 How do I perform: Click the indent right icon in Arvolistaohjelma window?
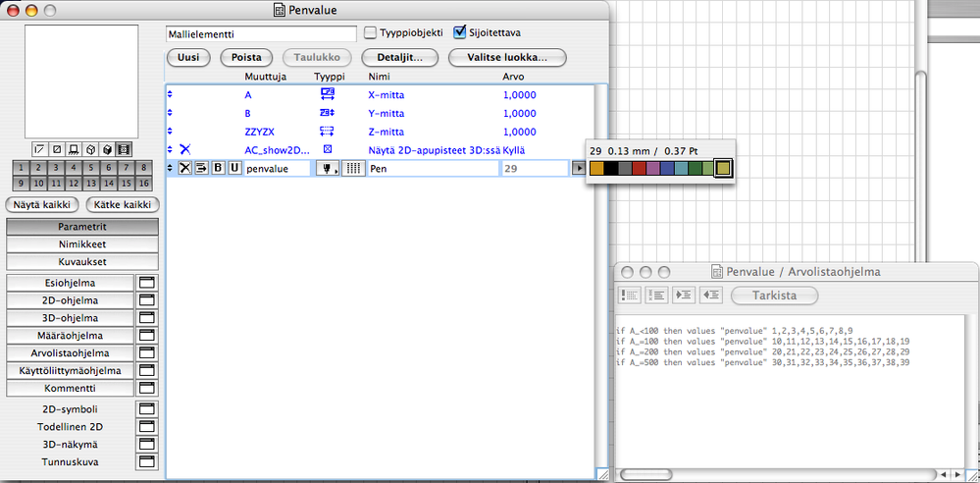pos(683,295)
